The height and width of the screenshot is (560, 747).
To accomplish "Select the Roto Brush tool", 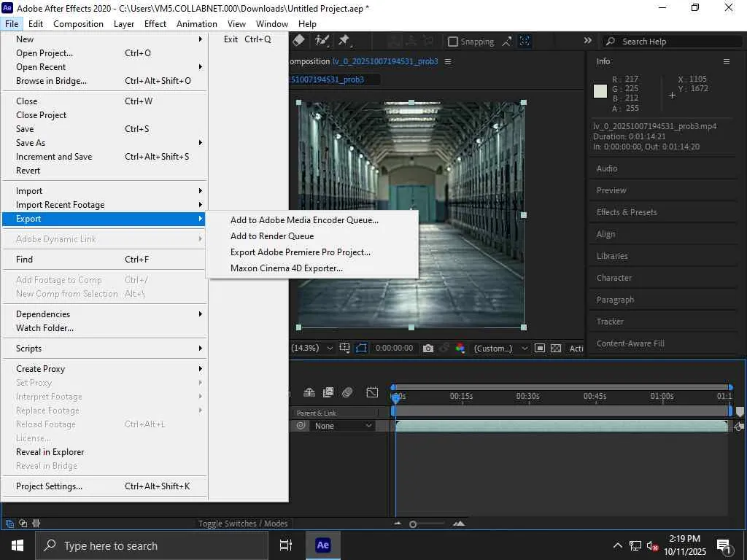I will click(x=321, y=41).
